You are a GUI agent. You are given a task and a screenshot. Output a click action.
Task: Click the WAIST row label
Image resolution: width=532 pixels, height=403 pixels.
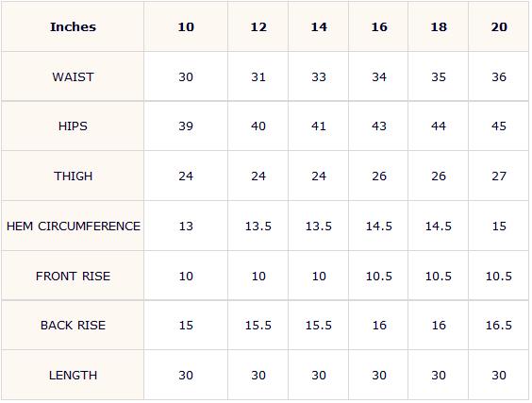click(x=73, y=77)
